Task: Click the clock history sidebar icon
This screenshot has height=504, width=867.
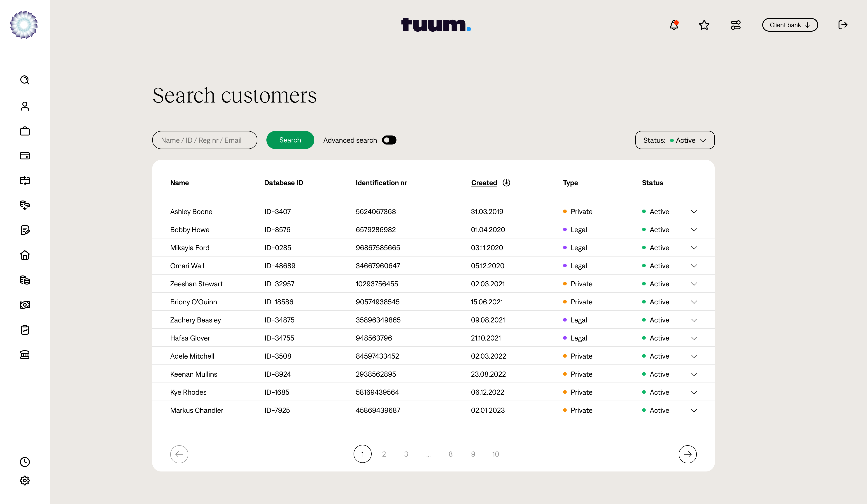Action: pyautogui.click(x=25, y=462)
